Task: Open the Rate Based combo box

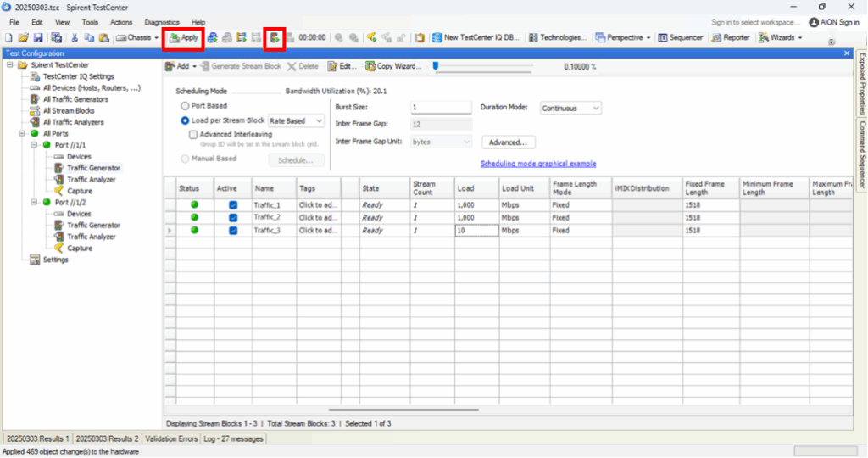Action: (x=296, y=120)
